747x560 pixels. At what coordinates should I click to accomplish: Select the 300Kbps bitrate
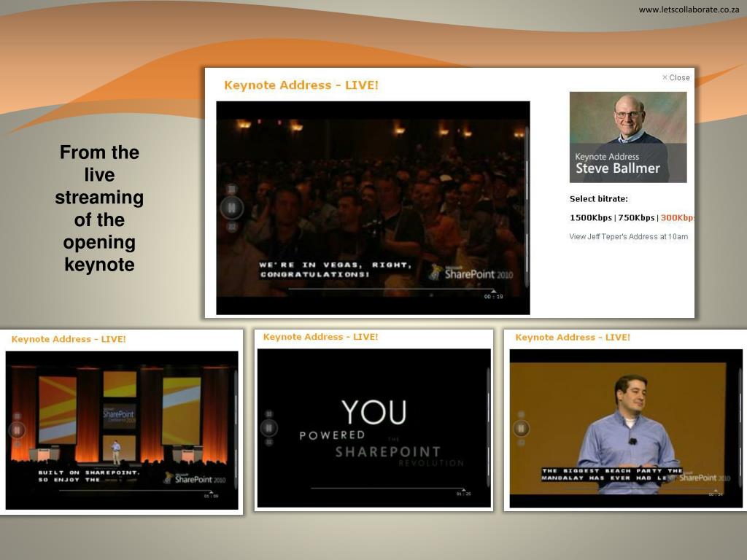(x=677, y=217)
